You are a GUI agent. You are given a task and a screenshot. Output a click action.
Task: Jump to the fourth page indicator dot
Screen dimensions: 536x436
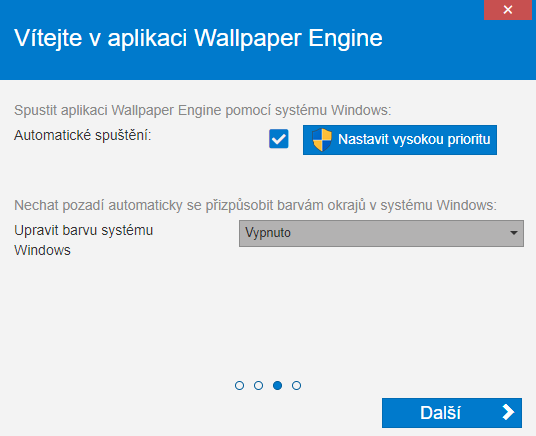tap(296, 385)
